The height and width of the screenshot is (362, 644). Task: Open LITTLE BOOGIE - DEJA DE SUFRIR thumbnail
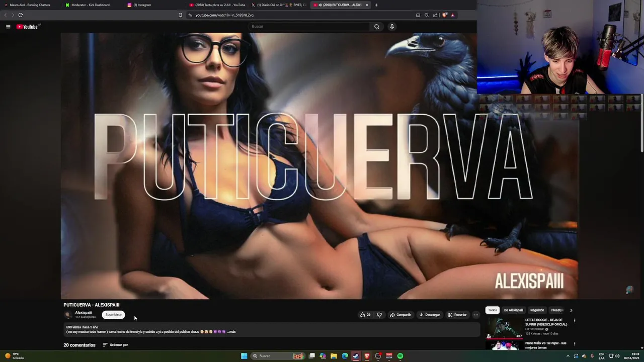pyautogui.click(x=504, y=328)
